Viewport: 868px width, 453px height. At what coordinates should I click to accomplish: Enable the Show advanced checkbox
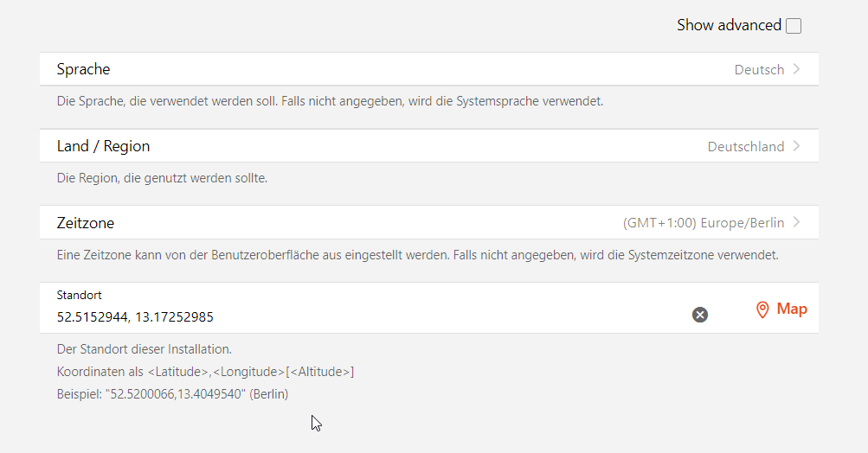click(x=794, y=26)
